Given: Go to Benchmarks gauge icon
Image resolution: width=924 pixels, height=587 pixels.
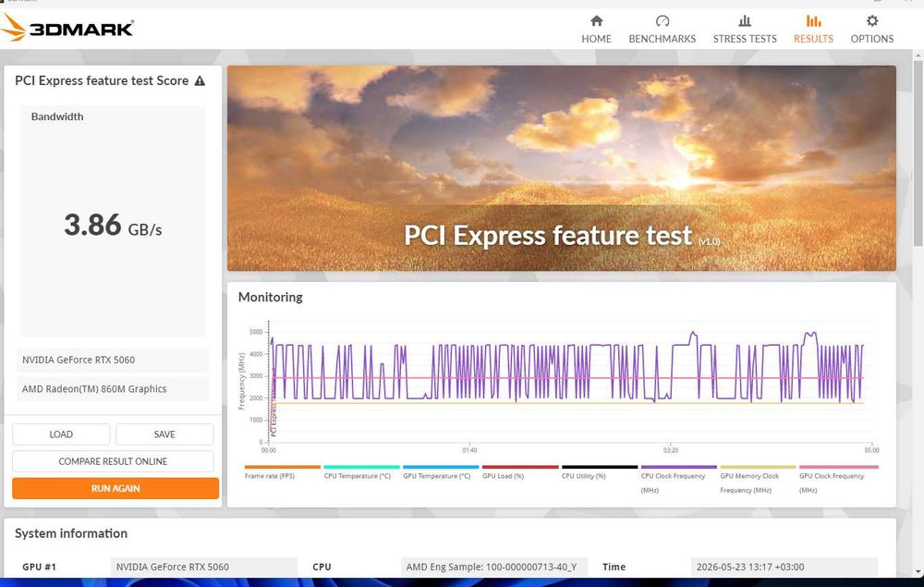Looking at the screenshot, I should 663,21.
